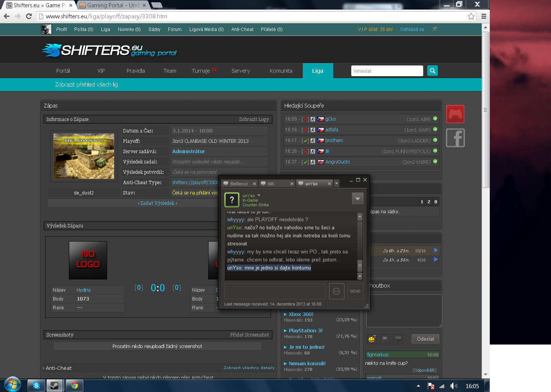
Task: Open the Windows Start menu
Action: (13, 384)
